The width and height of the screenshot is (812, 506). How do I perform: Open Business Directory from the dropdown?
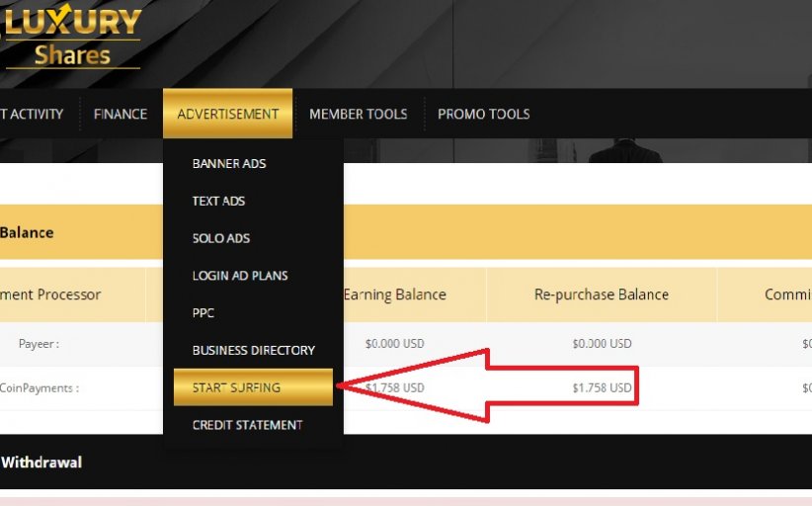pyautogui.click(x=253, y=351)
